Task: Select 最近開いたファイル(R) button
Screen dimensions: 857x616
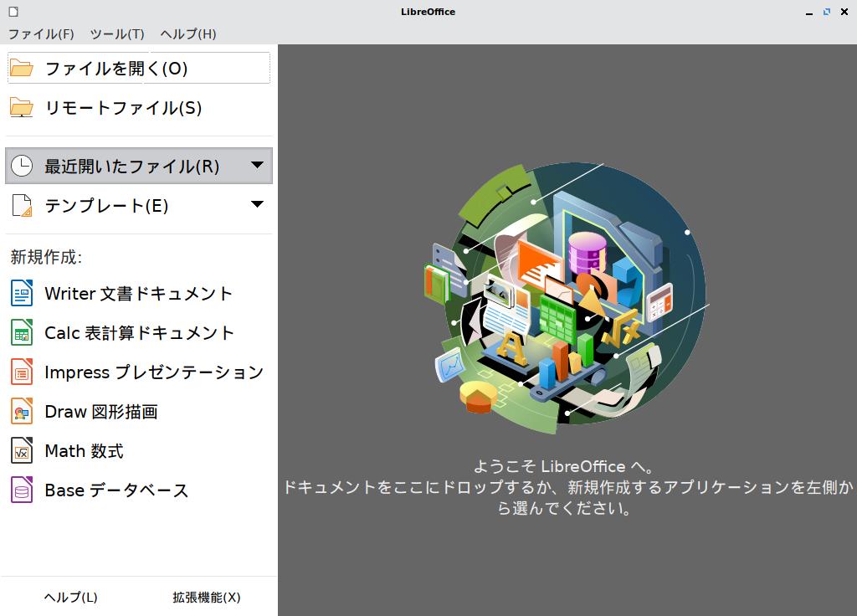Action: pos(139,166)
